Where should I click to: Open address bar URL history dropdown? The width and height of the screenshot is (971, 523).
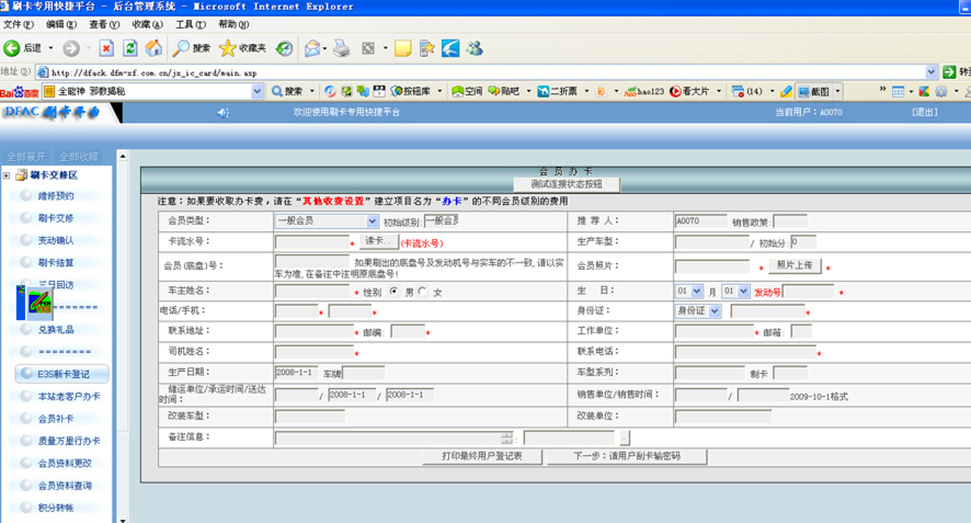[931, 72]
